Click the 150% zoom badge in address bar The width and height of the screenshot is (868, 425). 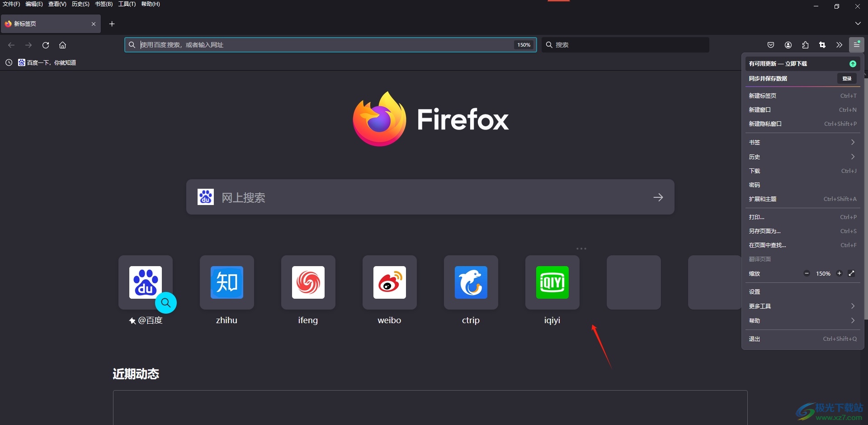click(x=524, y=45)
